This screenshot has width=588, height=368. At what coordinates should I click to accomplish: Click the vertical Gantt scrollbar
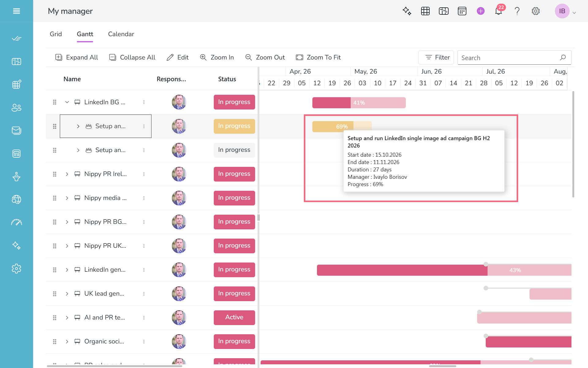click(x=573, y=144)
